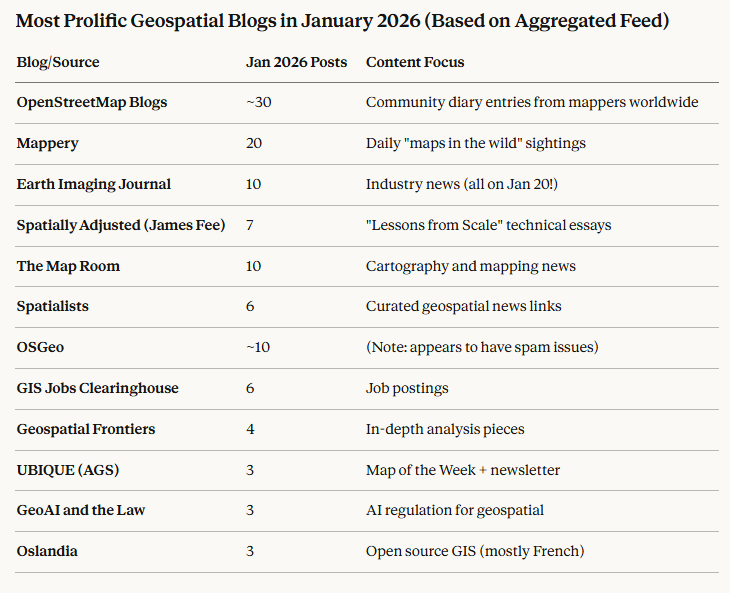Click GIS Jobs Clearinghouse entry
The width and height of the screenshot is (730, 593).
point(97,388)
